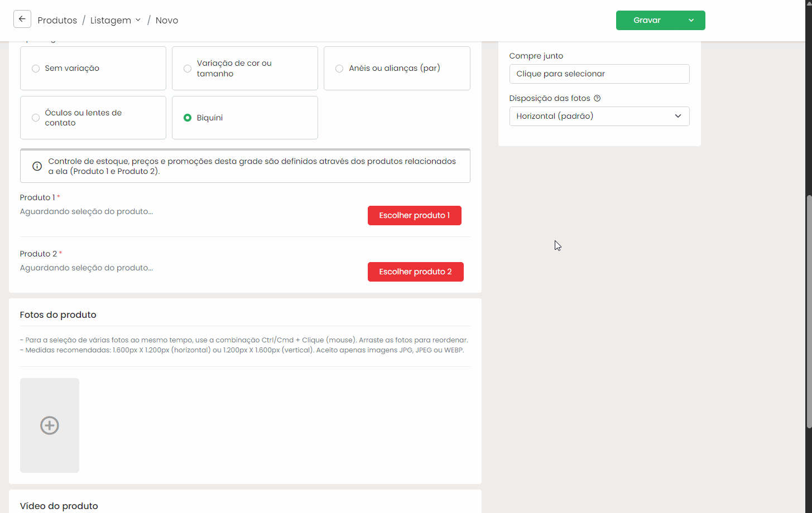
Task: Click the info icon in stock notice
Action: pos(37,166)
